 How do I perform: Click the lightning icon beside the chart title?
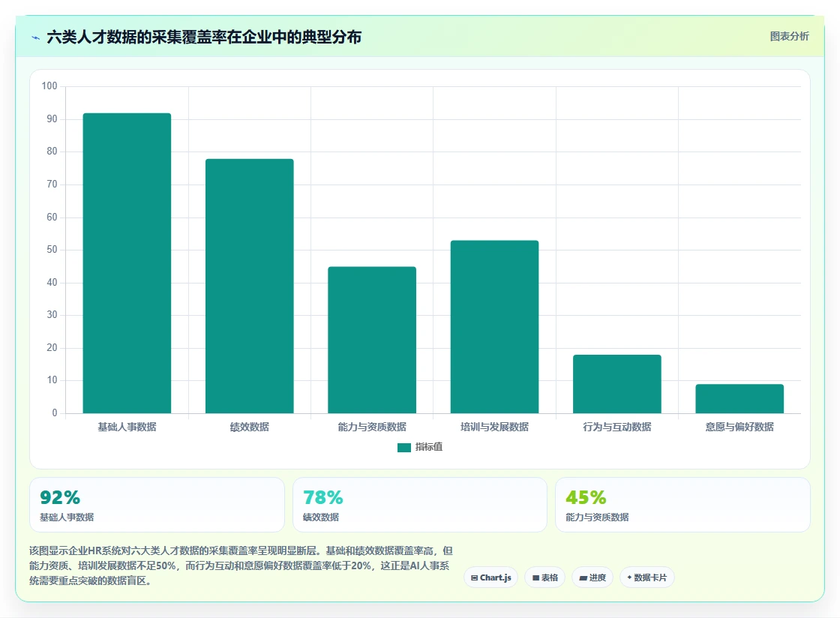click(36, 38)
